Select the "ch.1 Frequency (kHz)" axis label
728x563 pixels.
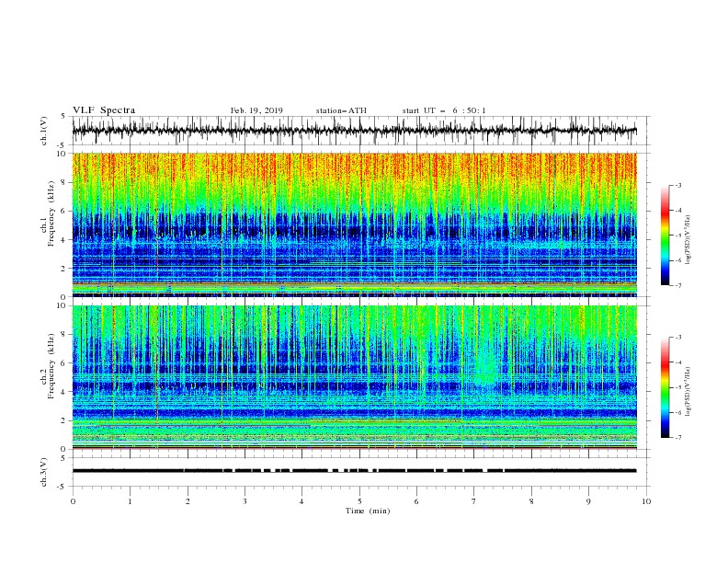pyautogui.click(x=48, y=214)
